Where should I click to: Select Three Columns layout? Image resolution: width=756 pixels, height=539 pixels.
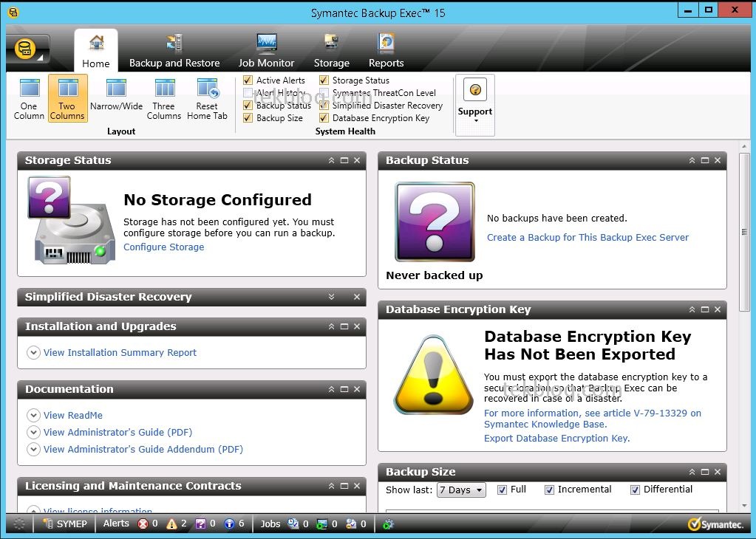pyautogui.click(x=164, y=98)
